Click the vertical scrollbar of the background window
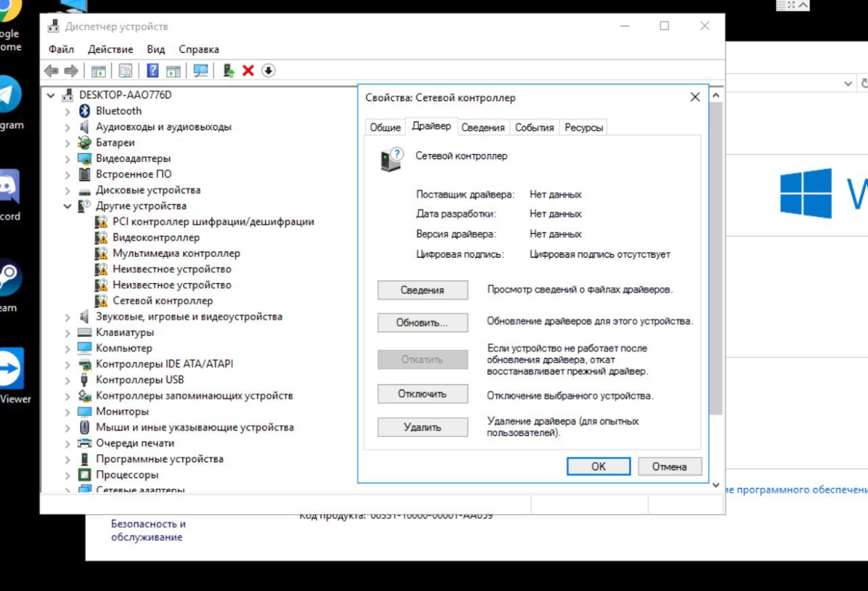The height and width of the screenshot is (591, 868). (x=716, y=258)
